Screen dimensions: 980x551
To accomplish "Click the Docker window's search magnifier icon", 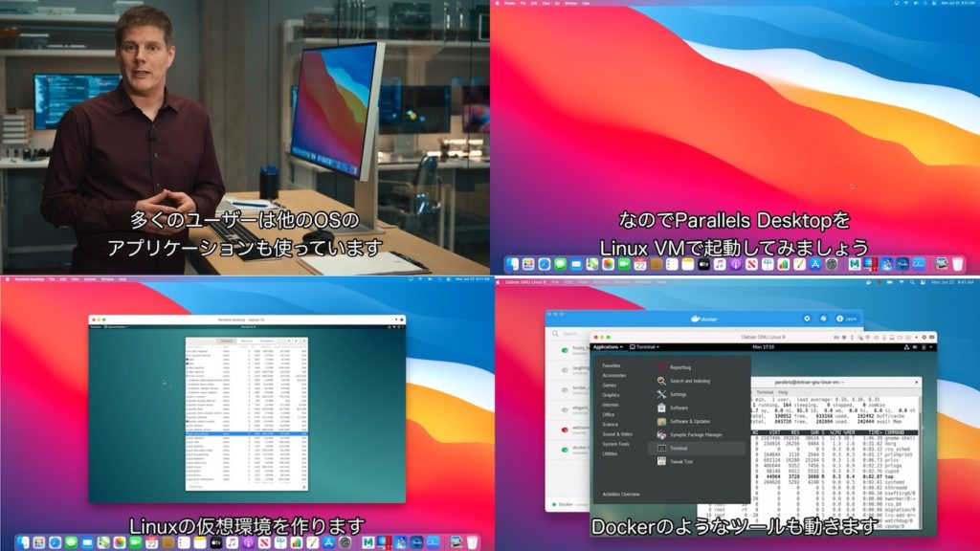I will pyautogui.click(x=555, y=334).
